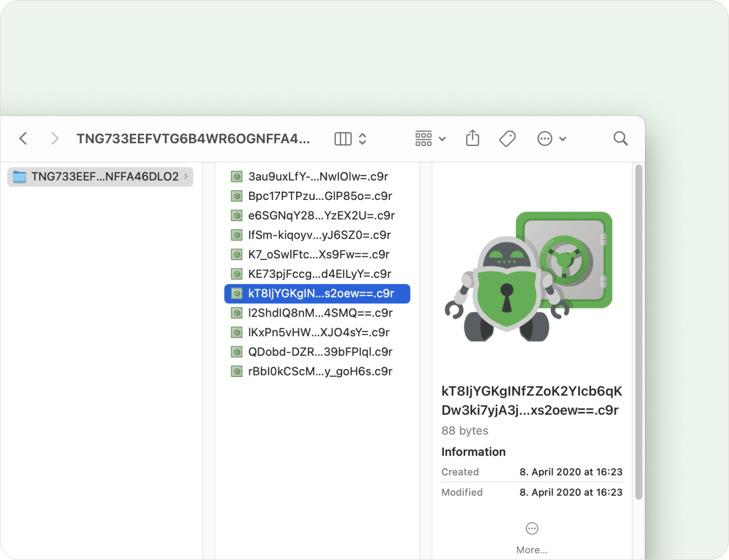The height and width of the screenshot is (560, 729).
Task: Click icon of l2ShdlQ8nM file
Action: click(x=237, y=313)
